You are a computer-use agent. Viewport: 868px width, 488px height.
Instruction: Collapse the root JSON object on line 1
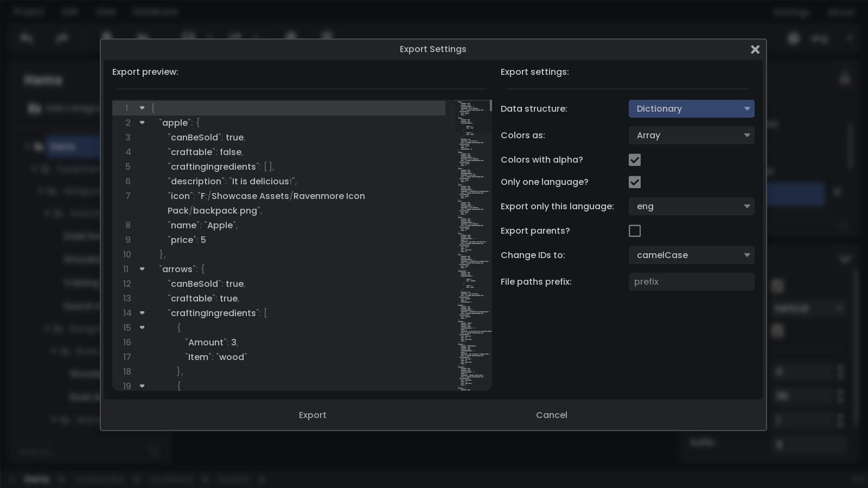[142, 108]
